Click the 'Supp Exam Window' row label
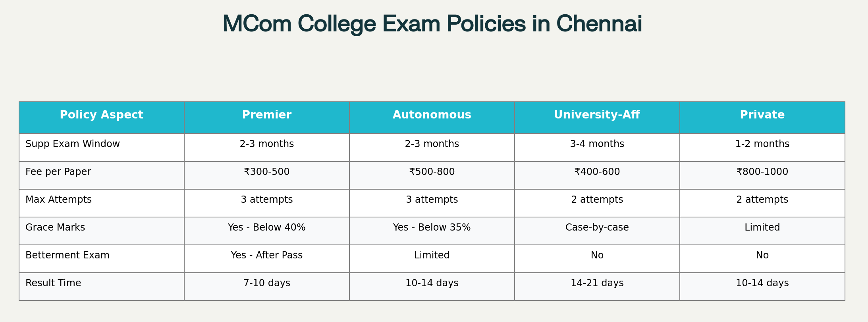868x322 pixels. [x=73, y=144]
